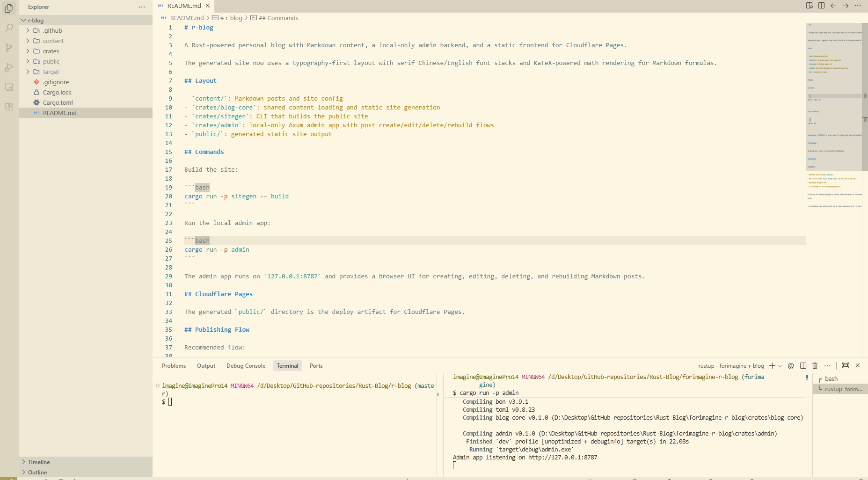Split the editor to the right
This screenshot has height=480, width=868.
821,6
